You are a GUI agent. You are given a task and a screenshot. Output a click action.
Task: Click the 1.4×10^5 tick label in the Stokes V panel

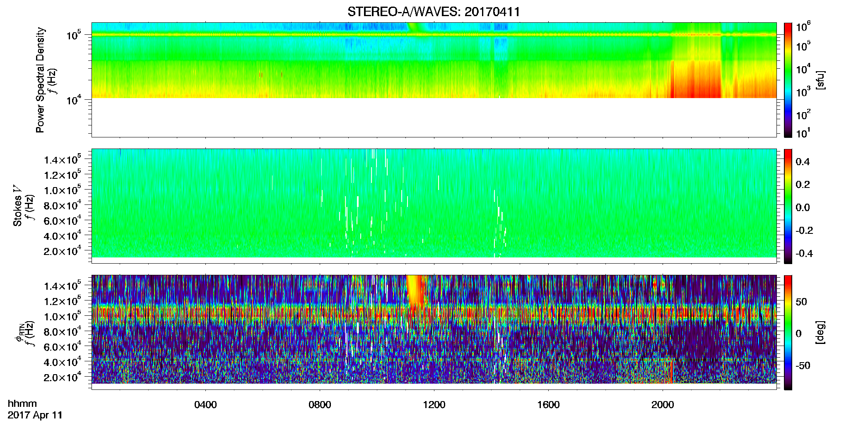pyautogui.click(x=63, y=159)
